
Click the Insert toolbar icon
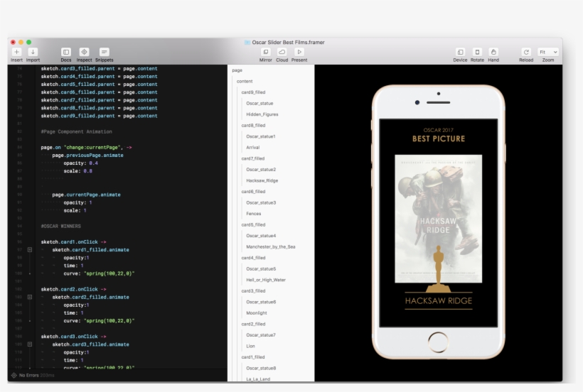(16, 53)
